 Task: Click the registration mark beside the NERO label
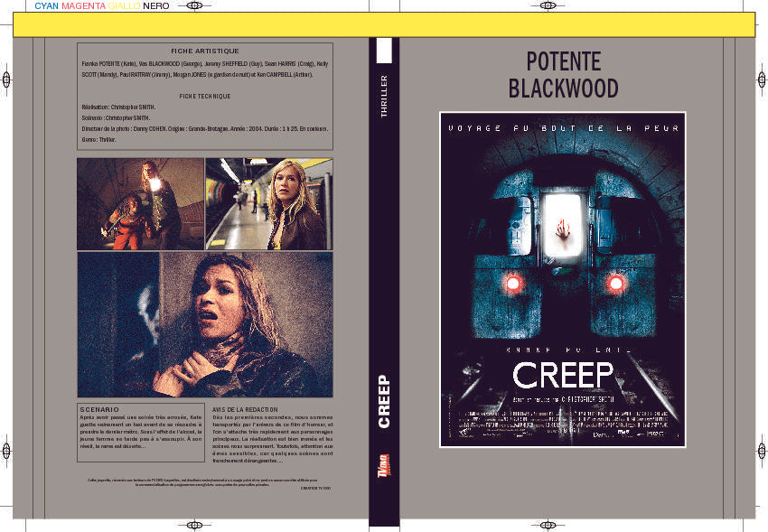192,6
